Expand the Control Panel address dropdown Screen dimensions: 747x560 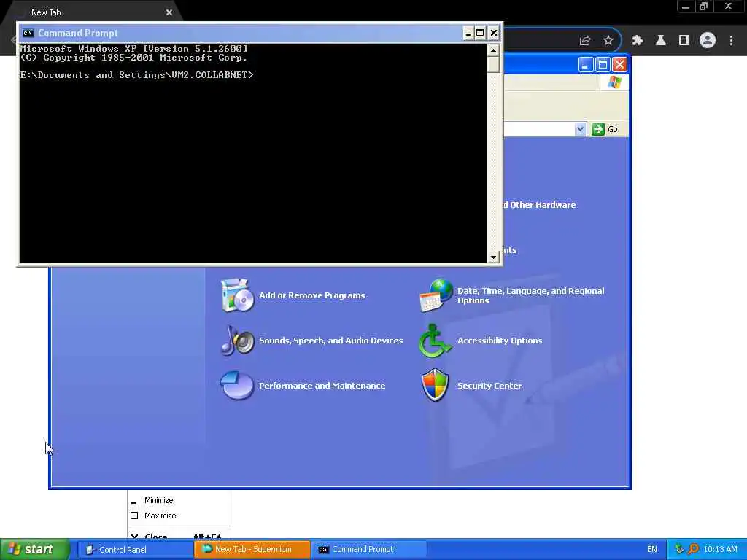(x=580, y=129)
